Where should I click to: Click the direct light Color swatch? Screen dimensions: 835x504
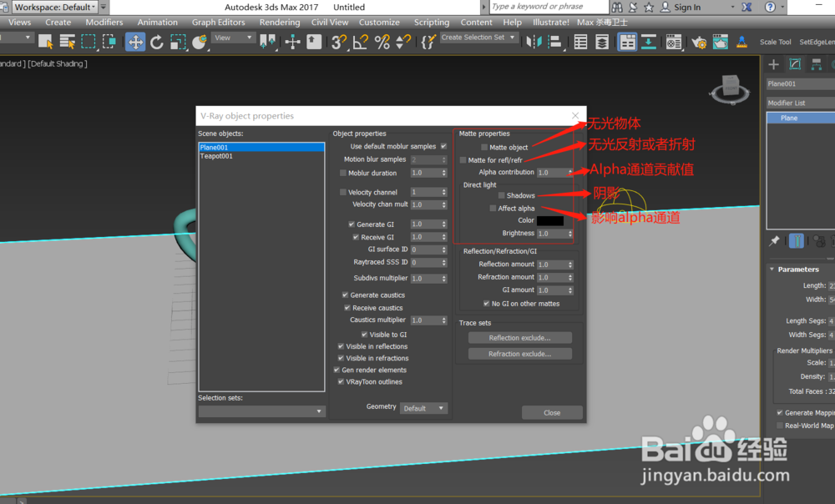pos(550,220)
